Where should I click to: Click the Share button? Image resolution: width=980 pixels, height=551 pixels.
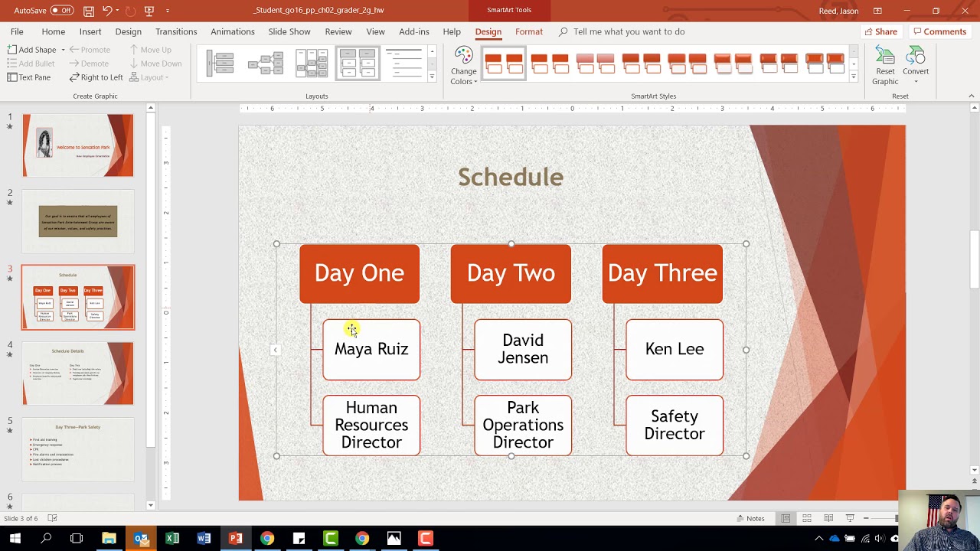(x=880, y=31)
